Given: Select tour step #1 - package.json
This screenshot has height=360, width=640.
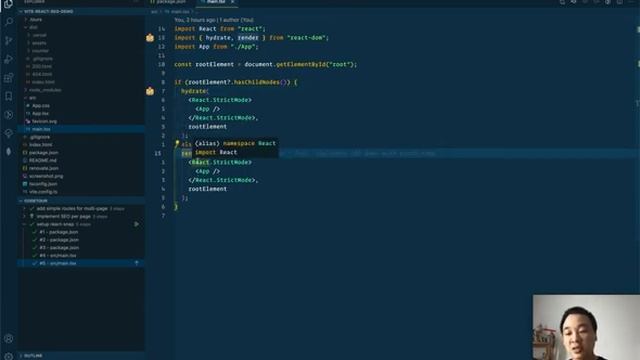Looking at the screenshot, I should tap(58, 232).
